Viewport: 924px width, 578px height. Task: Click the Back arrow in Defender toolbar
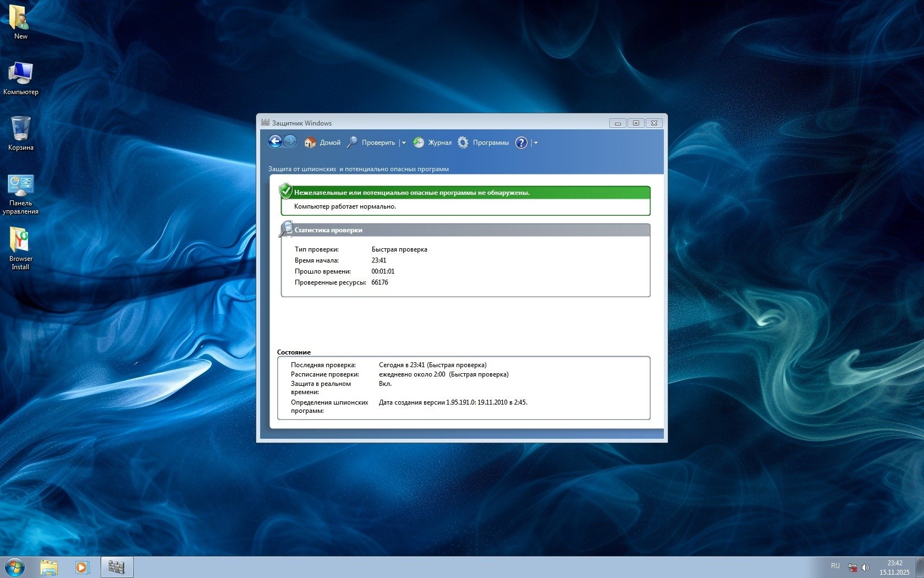coord(275,142)
